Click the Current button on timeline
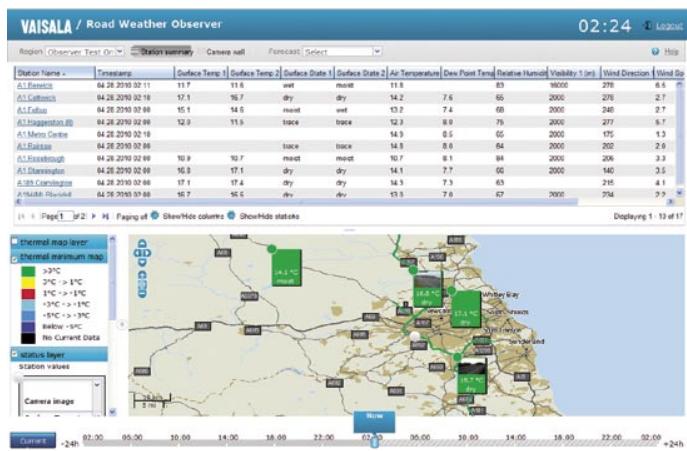The image size is (687, 451). coord(31,440)
